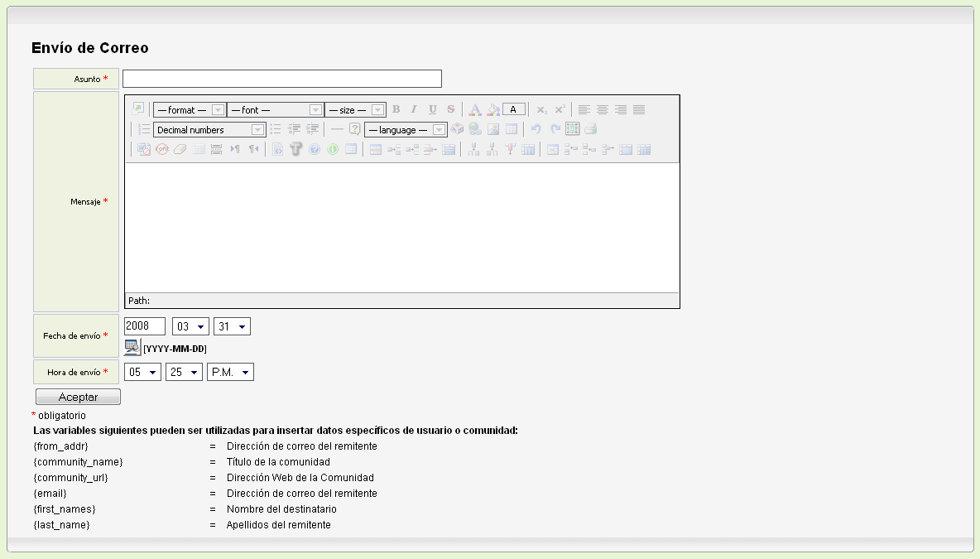The image size is (980, 559).
Task: Align text left
Action: (x=584, y=109)
